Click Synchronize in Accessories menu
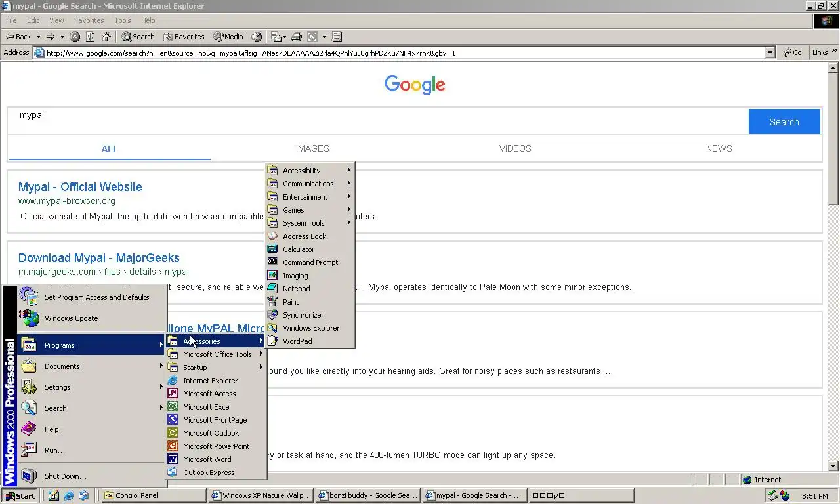 [x=310, y=314]
